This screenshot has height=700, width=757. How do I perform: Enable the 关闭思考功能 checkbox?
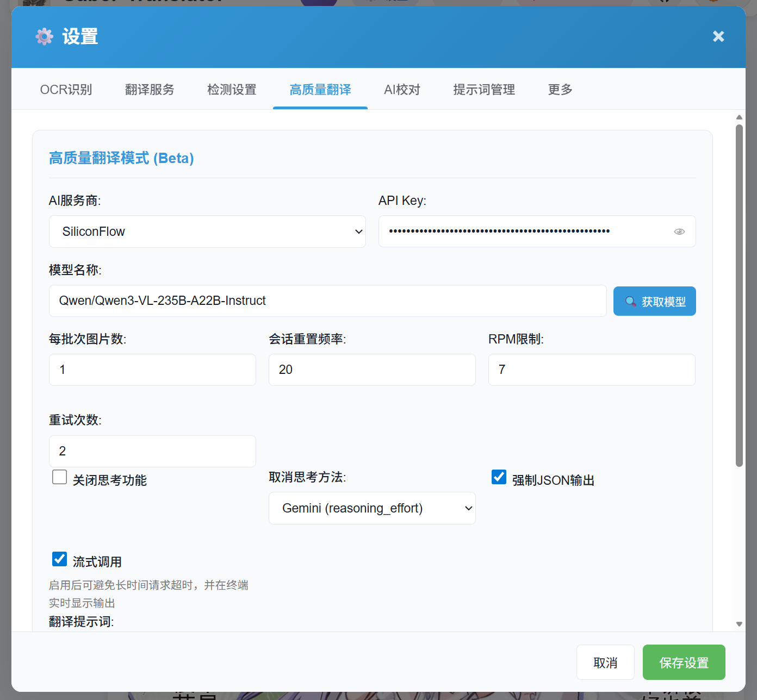[60, 477]
